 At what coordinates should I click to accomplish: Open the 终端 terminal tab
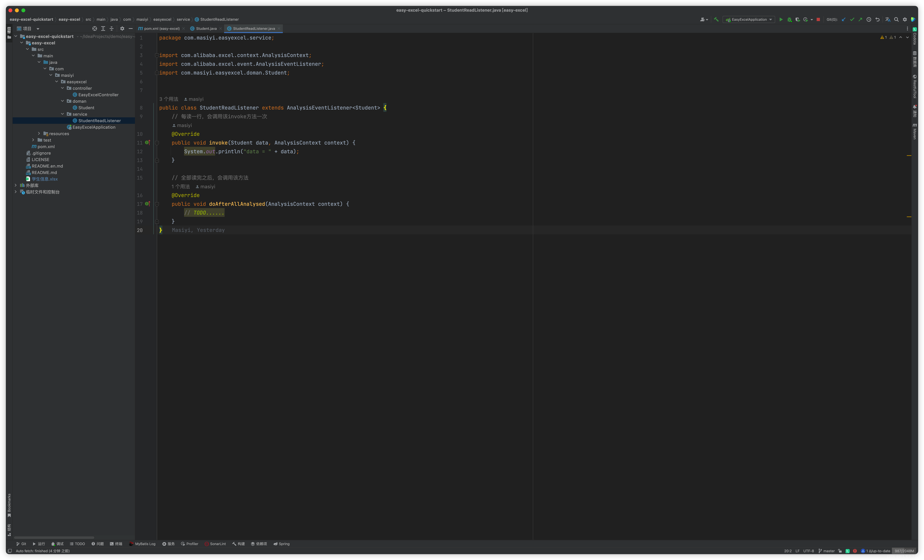click(x=116, y=544)
